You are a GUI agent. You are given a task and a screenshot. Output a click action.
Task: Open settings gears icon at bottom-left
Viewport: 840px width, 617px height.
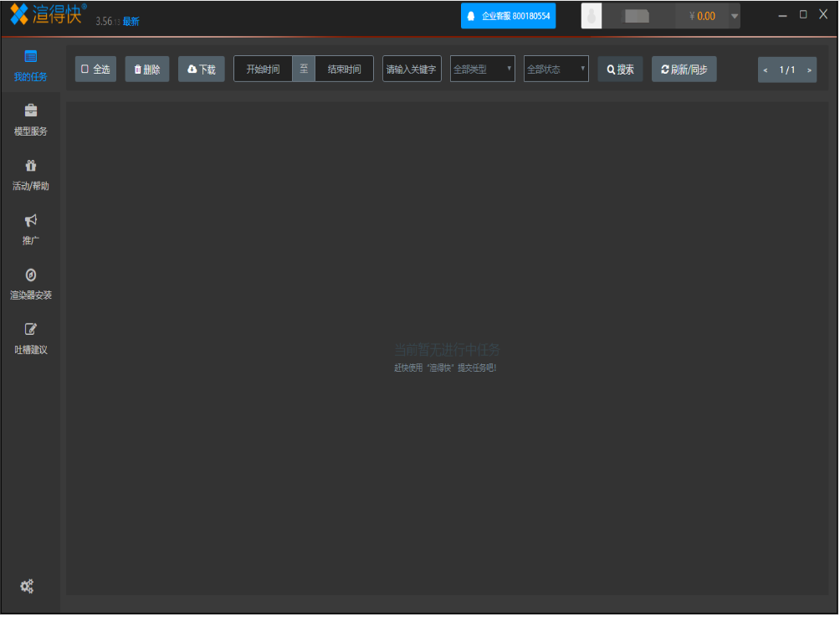pyautogui.click(x=27, y=586)
